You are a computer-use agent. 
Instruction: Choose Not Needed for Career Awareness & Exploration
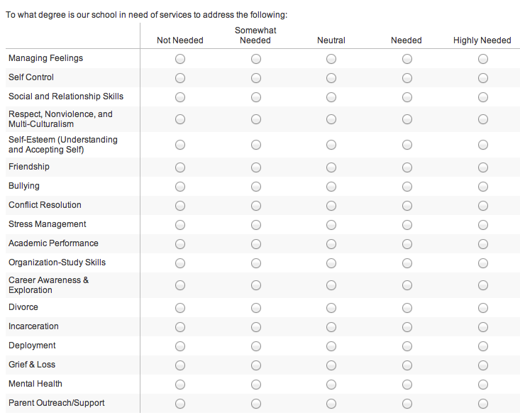(180, 285)
